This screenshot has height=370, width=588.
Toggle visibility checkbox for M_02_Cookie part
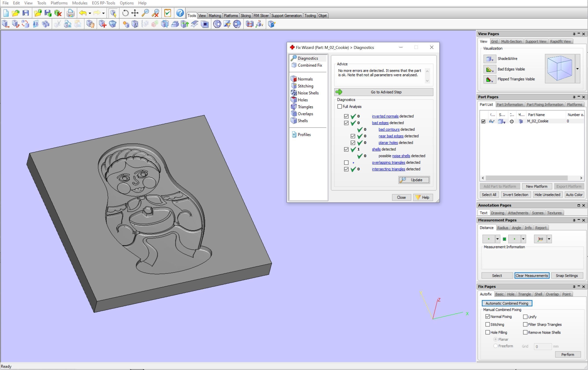[x=483, y=121]
